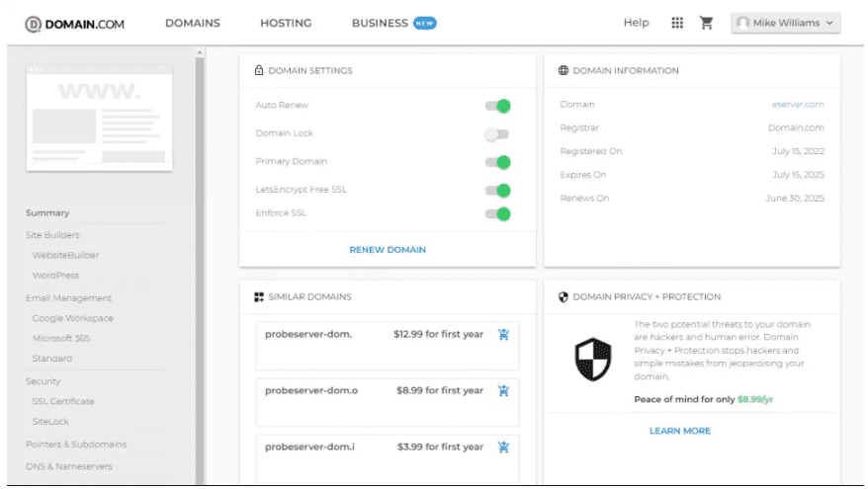868x489 pixels.
Task: Open SSL Certificate sidebar item
Action: click(63, 401)
